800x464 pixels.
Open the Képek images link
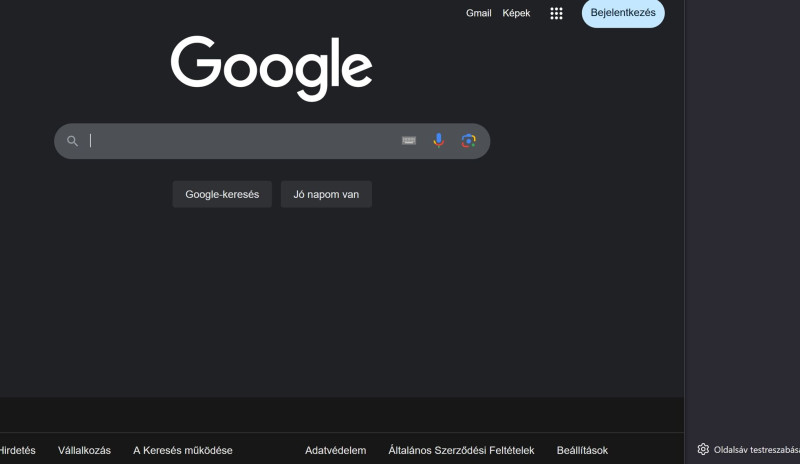point(516,13)
